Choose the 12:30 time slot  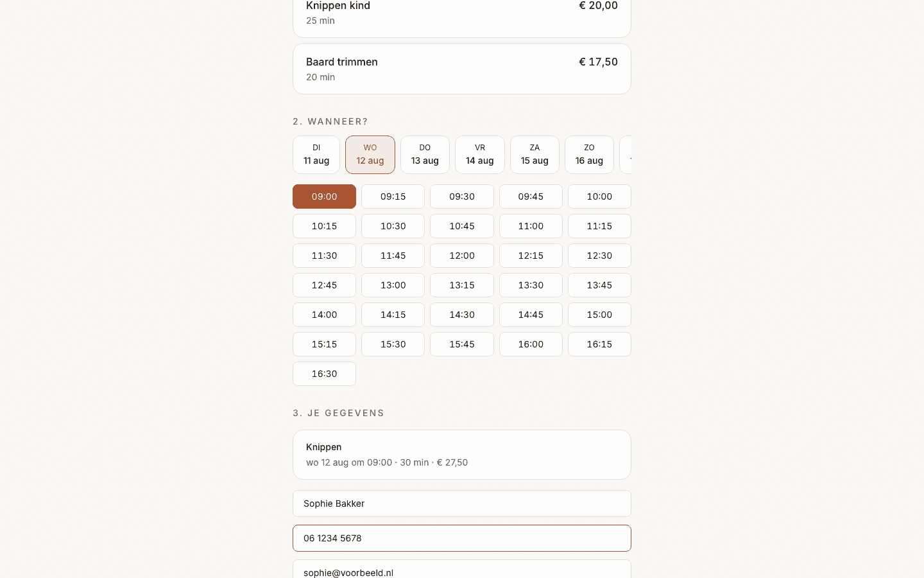point(599,256)
